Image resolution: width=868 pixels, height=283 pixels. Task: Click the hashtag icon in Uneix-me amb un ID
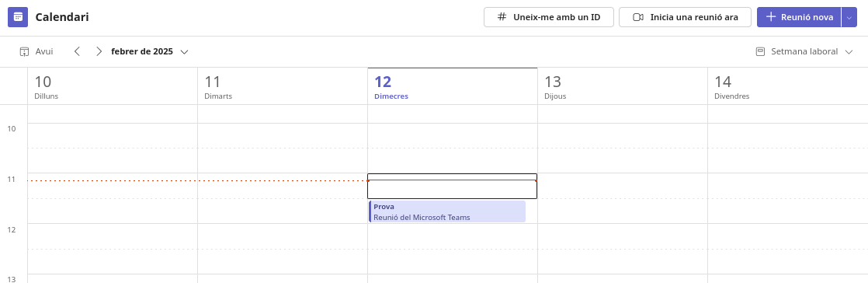(502, 16)
